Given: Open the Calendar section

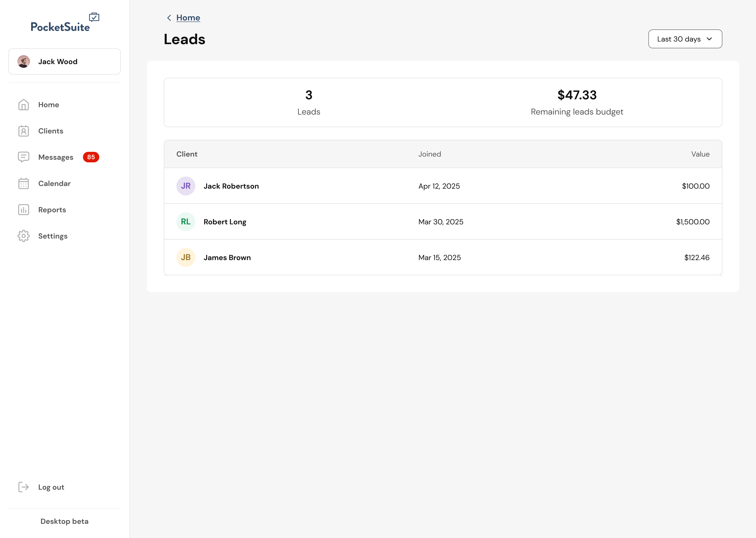Looking at the screenshot, I should point(54,184).
